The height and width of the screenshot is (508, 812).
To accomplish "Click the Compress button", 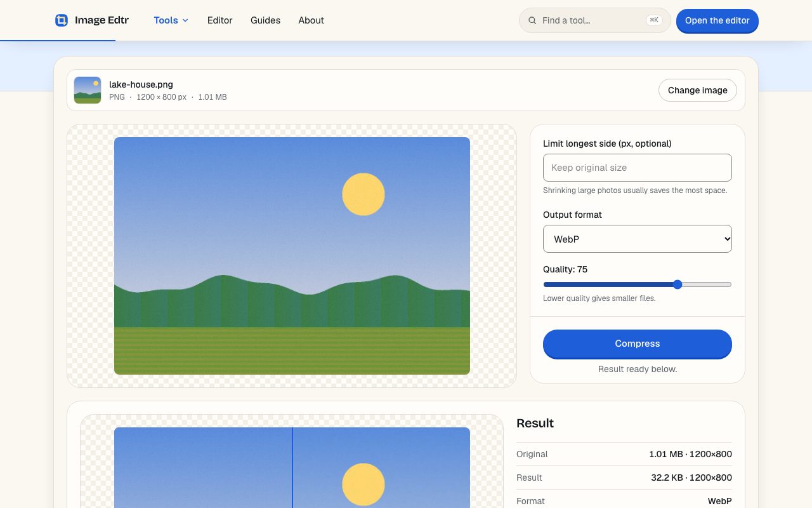I will tap(638, 344).
